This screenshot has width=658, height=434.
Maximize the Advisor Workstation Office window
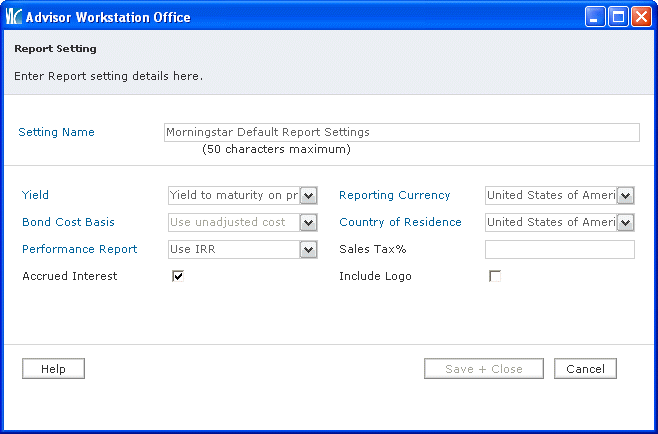pyautogui.click(x=618, y=17)
